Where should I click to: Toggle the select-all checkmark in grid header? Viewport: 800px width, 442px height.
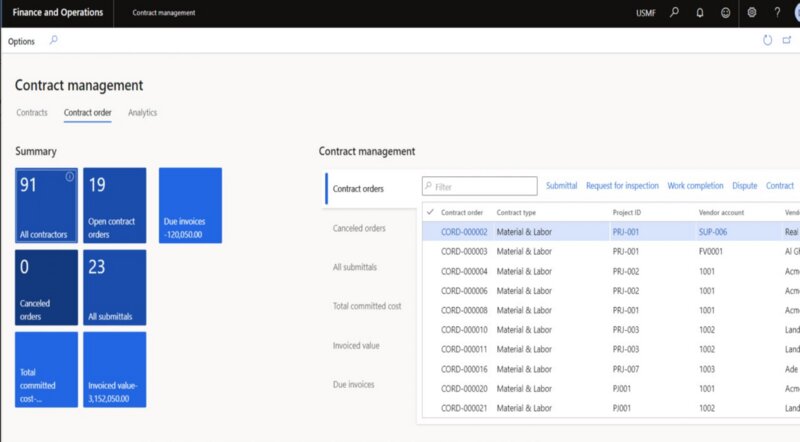tap(430, 212)
